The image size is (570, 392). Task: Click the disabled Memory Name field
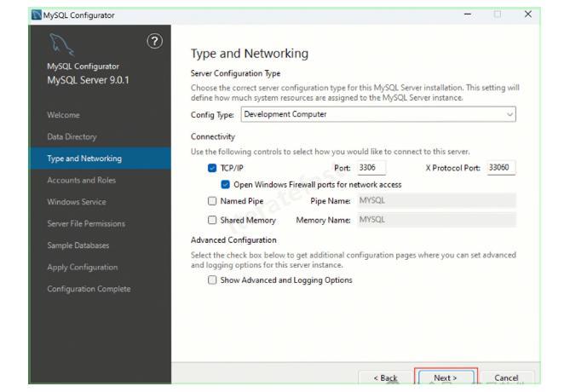[x=436, y=220]
